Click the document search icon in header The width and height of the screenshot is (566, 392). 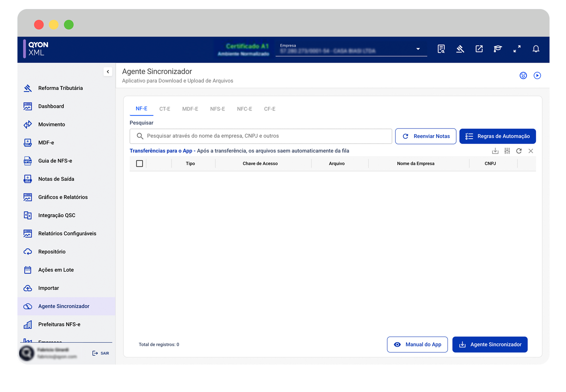[x=441, y=49]
